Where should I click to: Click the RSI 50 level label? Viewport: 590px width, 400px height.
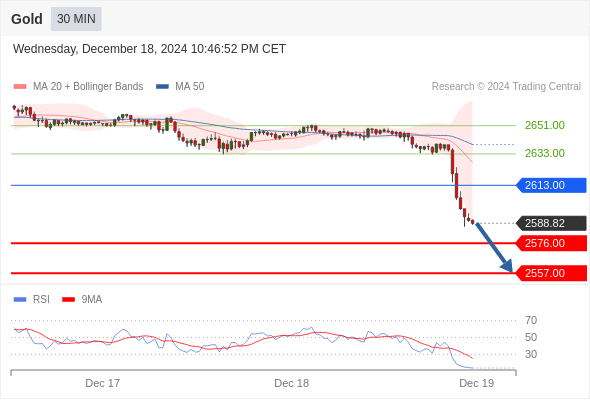[x=531, y=338]
